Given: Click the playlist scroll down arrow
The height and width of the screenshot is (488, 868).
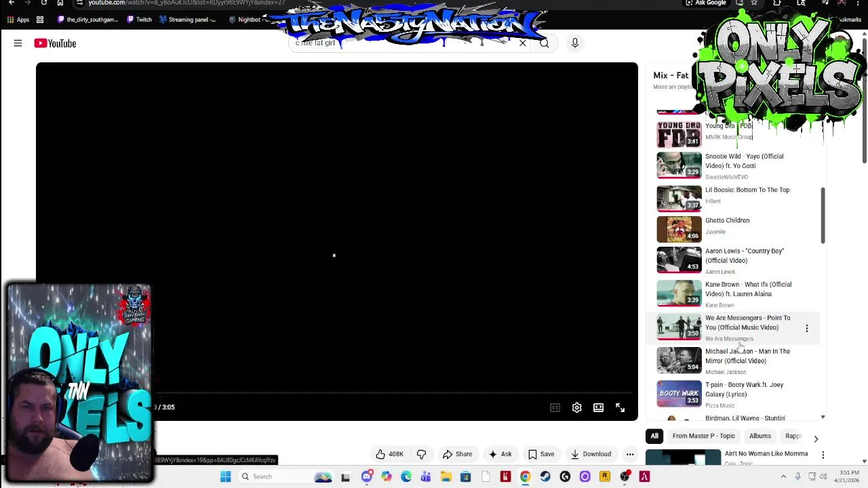Looking at the screenshot, I should [x=823, y=418].
